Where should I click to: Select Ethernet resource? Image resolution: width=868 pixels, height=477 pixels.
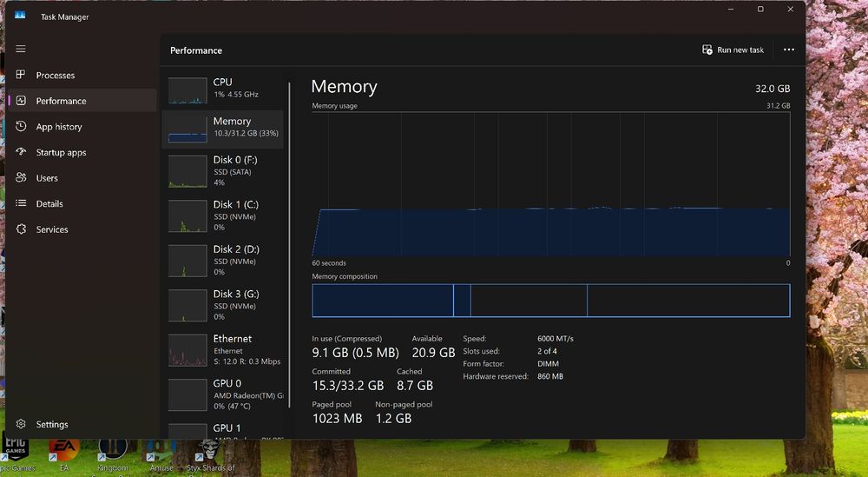222,351
